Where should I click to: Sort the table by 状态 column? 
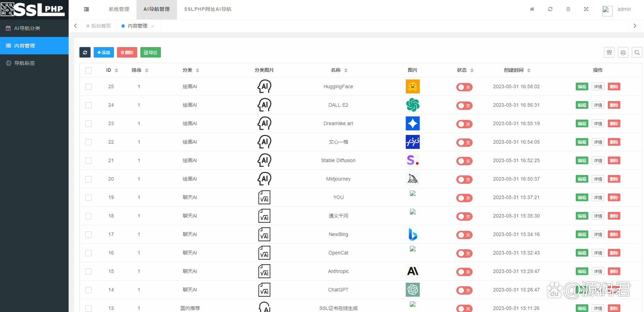coord(472,70)
